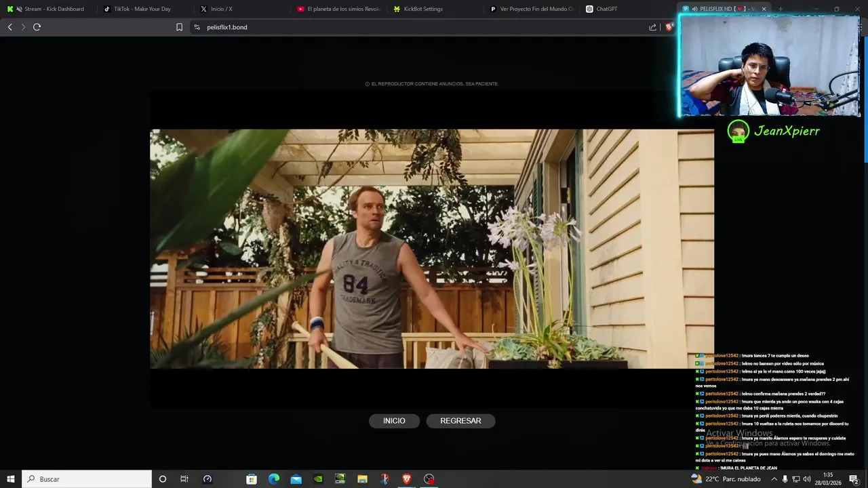Close the PELISFLIX HD tab
Screen dimensions: 868x488
point(764,9)
